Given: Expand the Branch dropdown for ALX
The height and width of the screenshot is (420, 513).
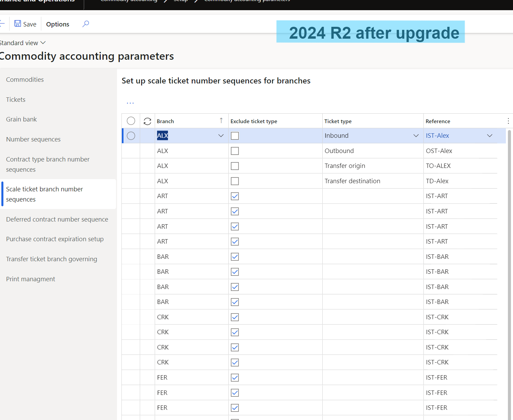Looking at the screenshot, I should coord(221,136).
